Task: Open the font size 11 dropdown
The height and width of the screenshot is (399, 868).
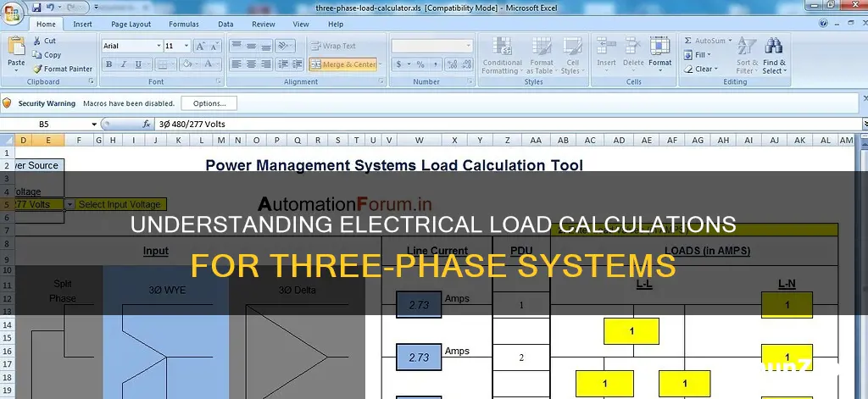Action: click(x=186, y=46)
